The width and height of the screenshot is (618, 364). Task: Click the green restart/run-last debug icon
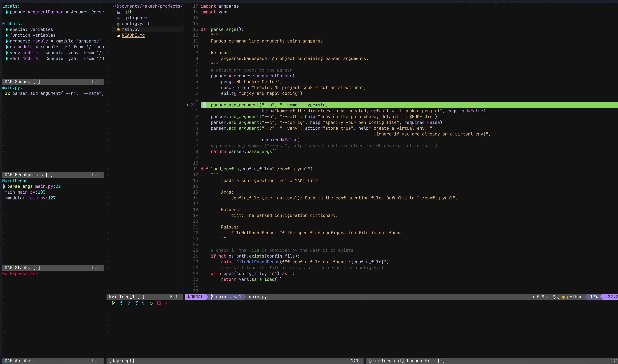click(151, 303)
